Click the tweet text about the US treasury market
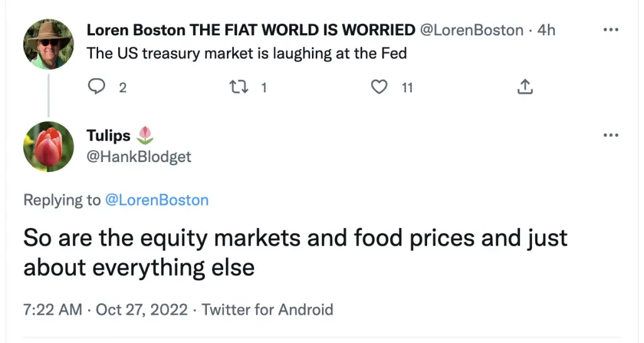The height and width of the screenshot is (343, 644). point(247,53)
